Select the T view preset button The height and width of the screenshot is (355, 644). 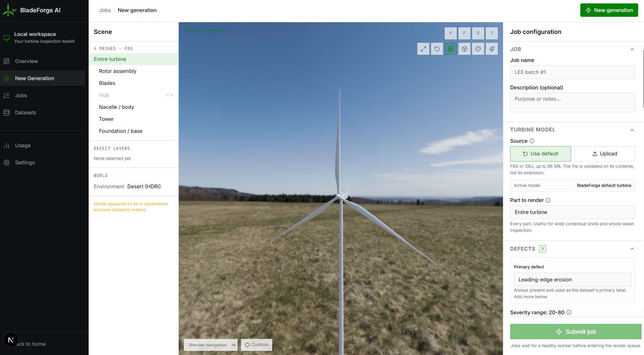[492, 33]
